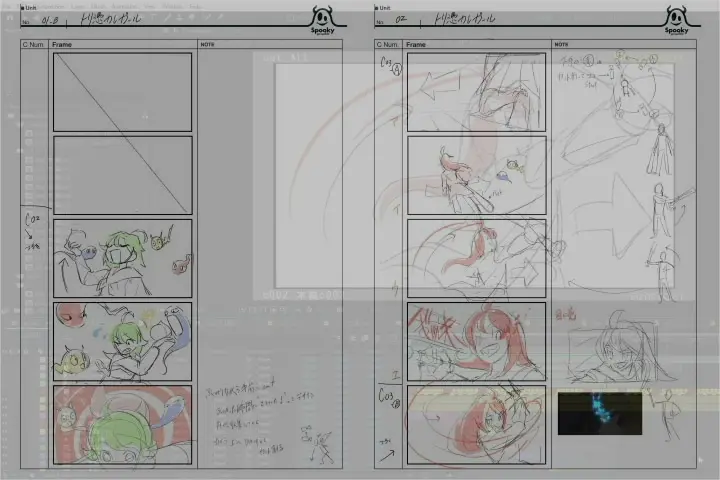Click the character face sketch in right notes
This screenshot has width=720, height=480.
pyautogui.click(x=620, y=349)
